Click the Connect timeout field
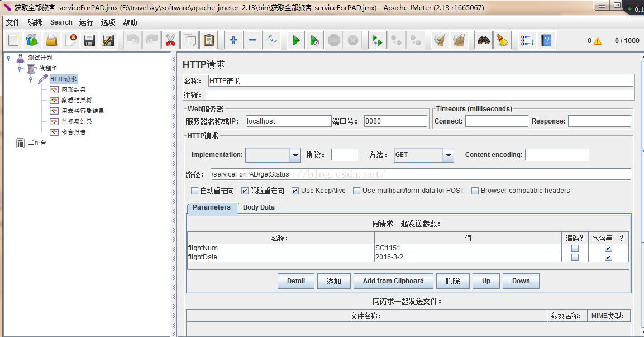This screenshot has height=337, width=644. tap(497, 121)
